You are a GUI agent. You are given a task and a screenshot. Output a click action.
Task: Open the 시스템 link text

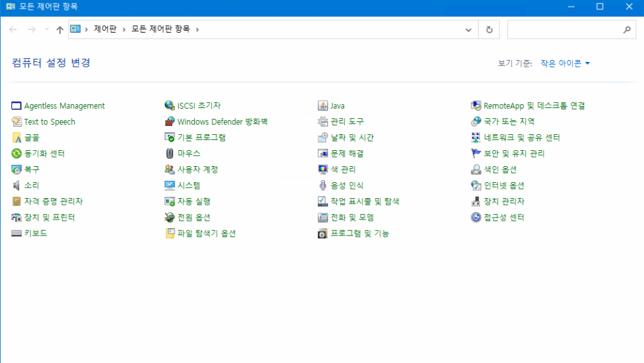click(189, 186)
